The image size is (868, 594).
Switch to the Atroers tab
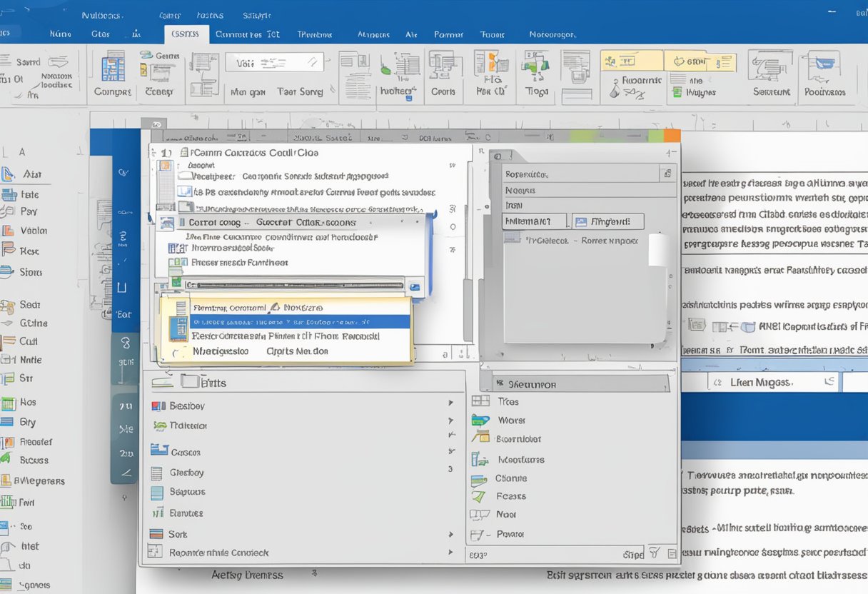point(374,34)
